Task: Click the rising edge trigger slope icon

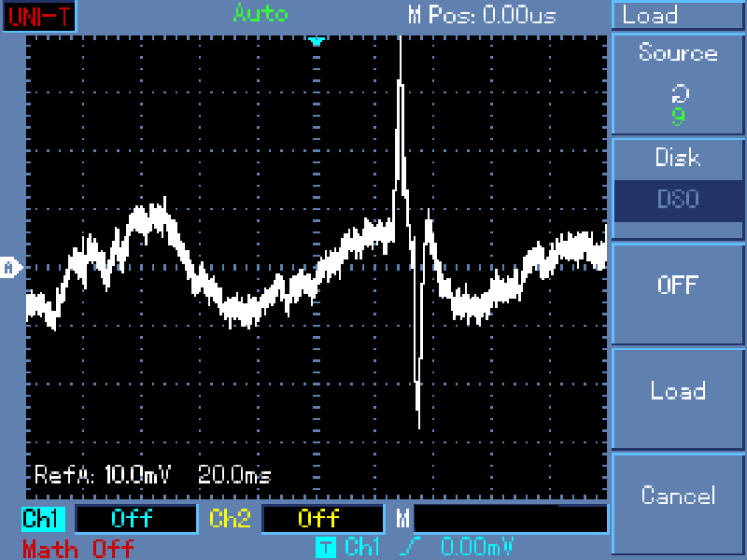Action: [410, 546]
